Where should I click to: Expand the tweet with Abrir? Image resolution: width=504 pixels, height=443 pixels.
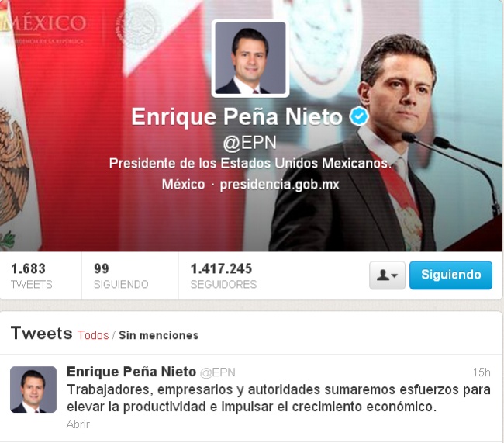78,424
